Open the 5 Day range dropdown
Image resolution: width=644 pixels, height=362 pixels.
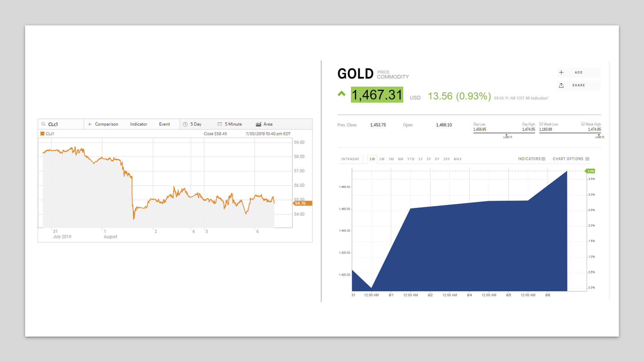point(196,124)
